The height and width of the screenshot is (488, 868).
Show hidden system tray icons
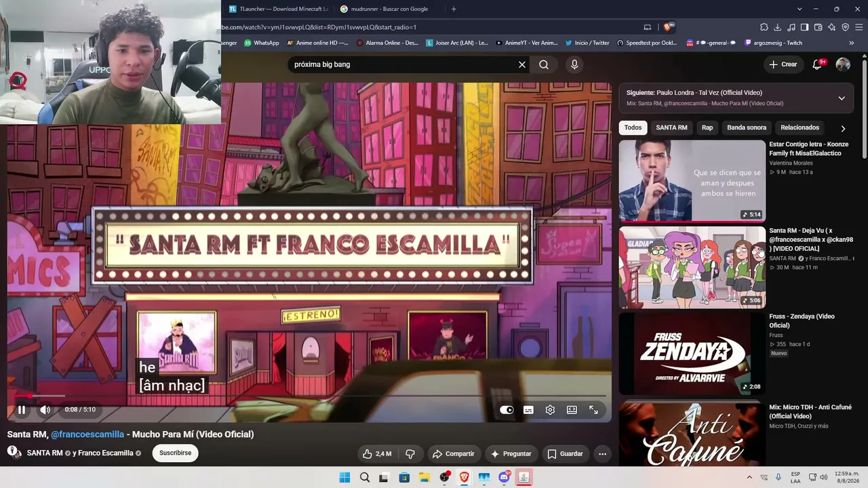click(749, 477)
